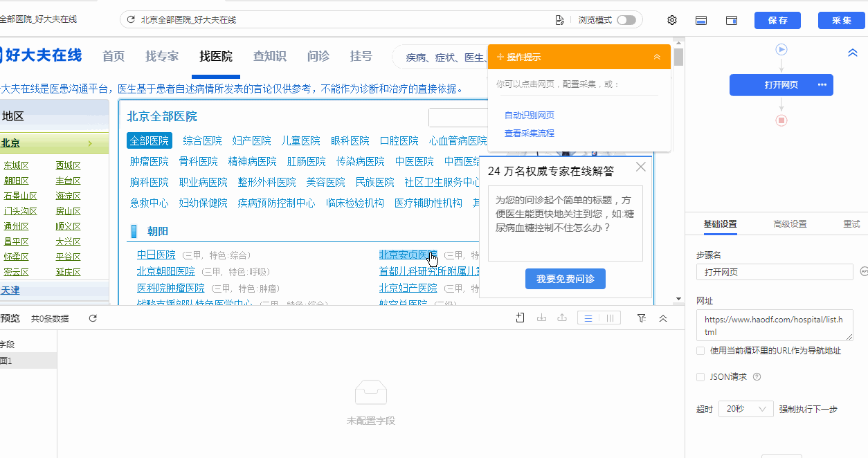Image resolution: width=868 pixels, height=458 pixels.
Task: Select the 天津 region
Action: 10,291
